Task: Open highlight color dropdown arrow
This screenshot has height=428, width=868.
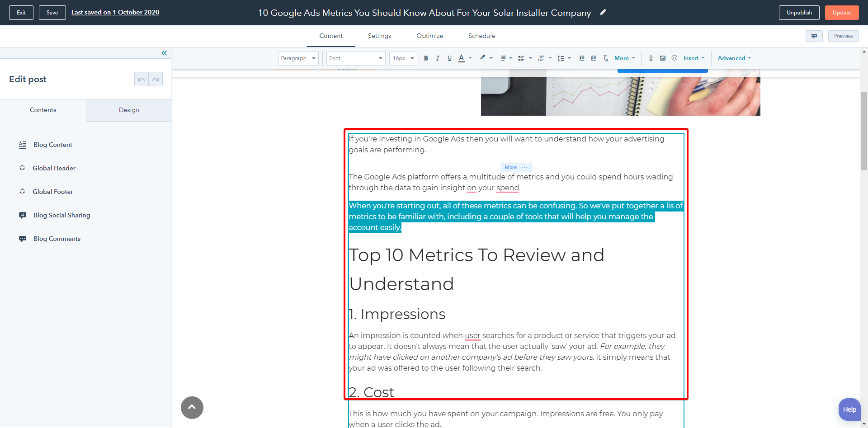Action: 491,58
